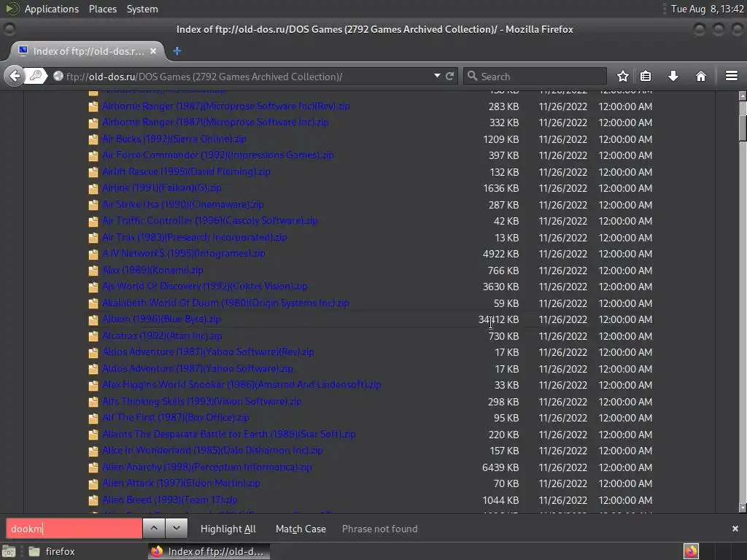This screenshot has height=560, width=747.
Task: Click the 1636 KB size cell
Action: (500, 188)
